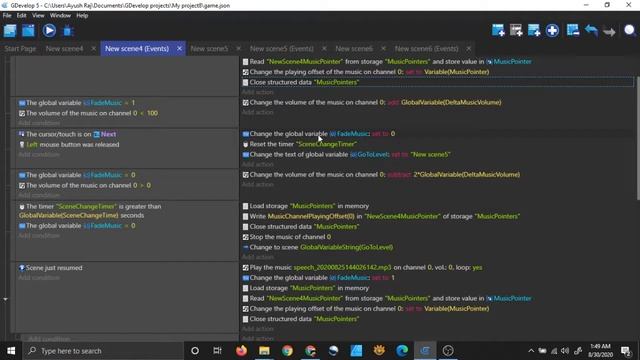Launch the game preview play button

[x=49, y=31]
